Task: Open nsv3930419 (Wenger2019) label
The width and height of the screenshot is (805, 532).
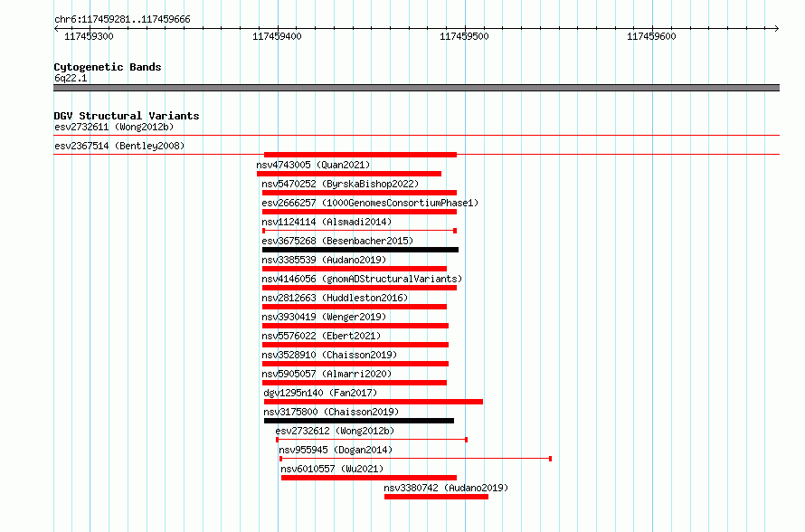Action: point(324,317)
